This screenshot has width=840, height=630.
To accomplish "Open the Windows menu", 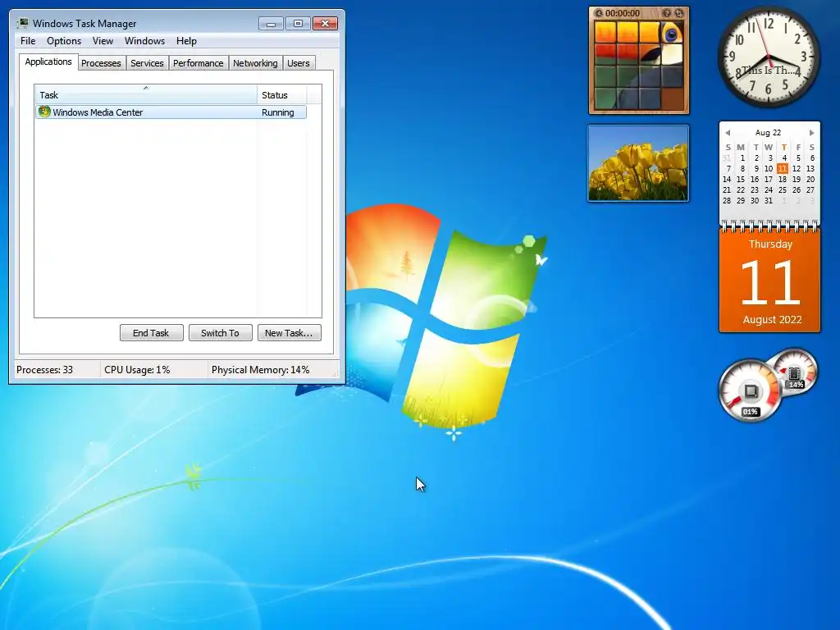I will pyautogui.click(x=144, y=41).
